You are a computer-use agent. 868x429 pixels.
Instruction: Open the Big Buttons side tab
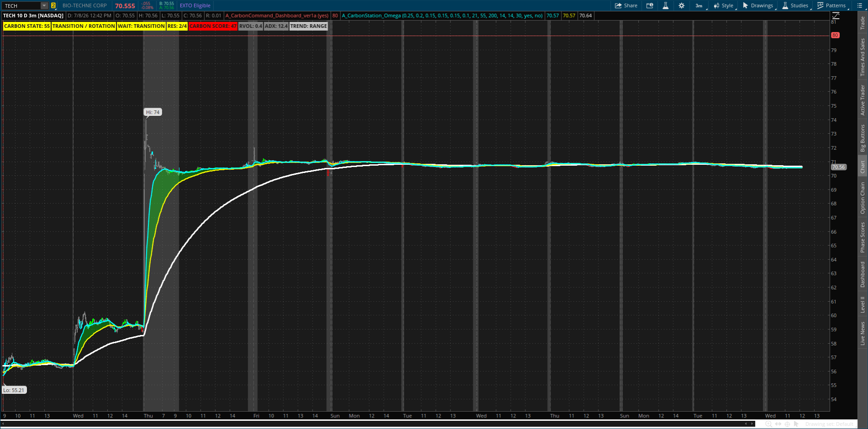pos(863,138)
